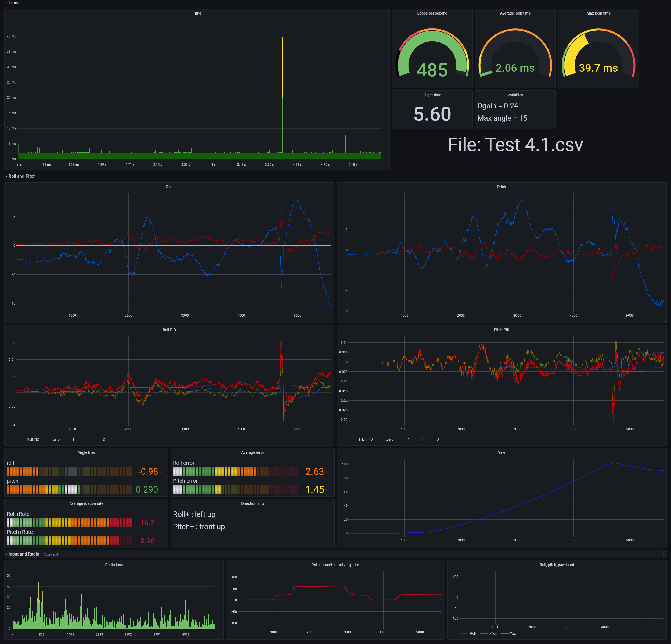
Task: Click the roll angle bias bar gauge
Action: [x=69, y=471]
